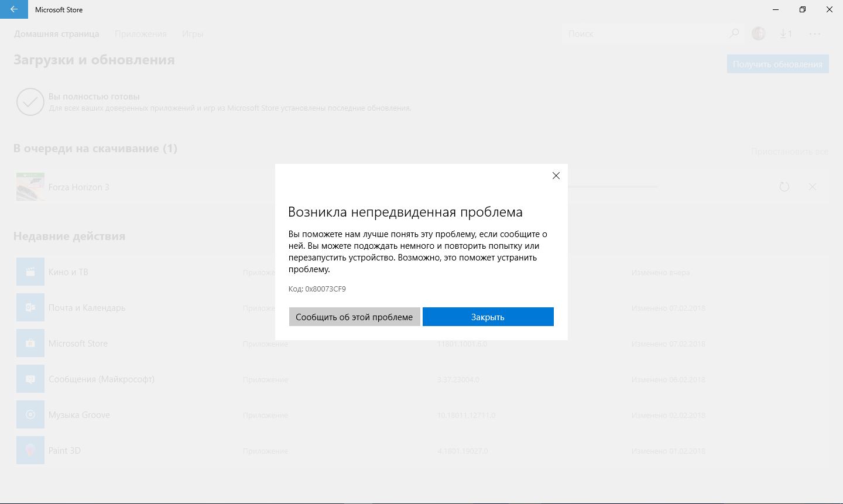Cancel Forza Horizon 3 download X icon
This screenshot has height=504, width=843.
(813, 187)
